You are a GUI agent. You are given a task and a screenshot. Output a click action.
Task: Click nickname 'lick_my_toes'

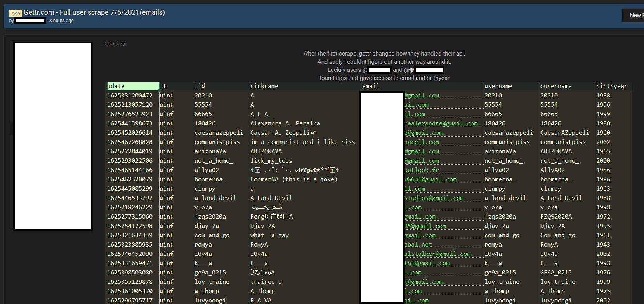tap(271, 161)
